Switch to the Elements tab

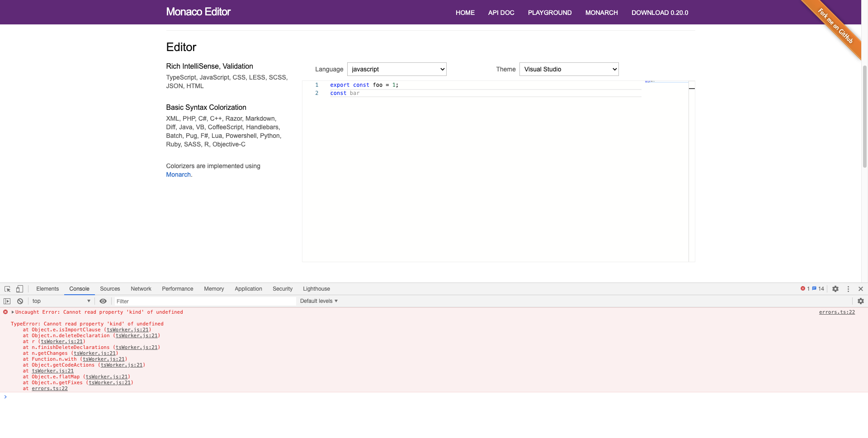pyautogui.click(x=47, y=289)
